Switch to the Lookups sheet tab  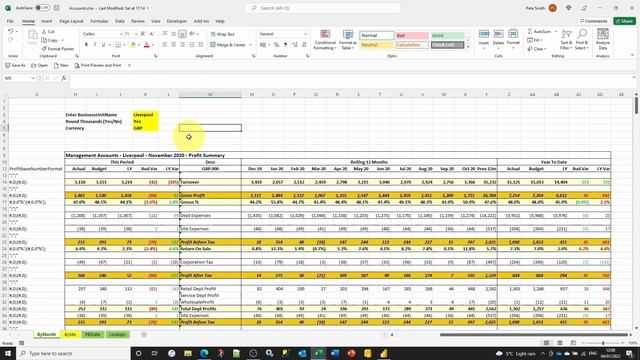coord(117,334)
